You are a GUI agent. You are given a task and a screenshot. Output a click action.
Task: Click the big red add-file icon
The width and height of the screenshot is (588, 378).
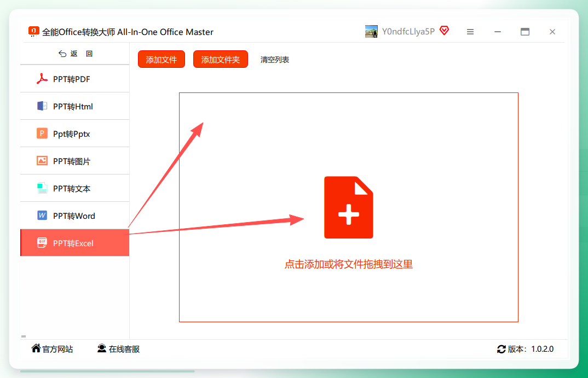[x=349, y=207]
